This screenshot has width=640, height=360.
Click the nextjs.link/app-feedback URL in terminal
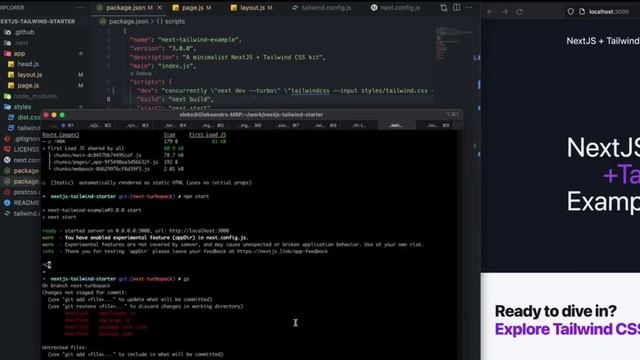282,251
